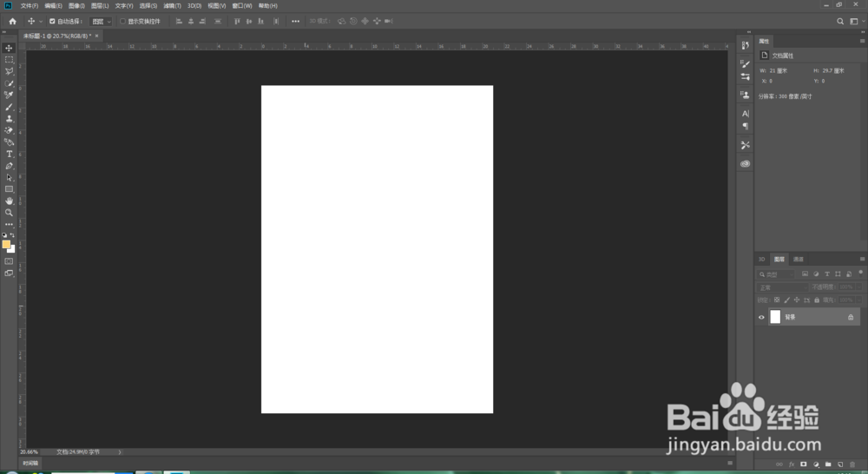This screenshot has height=474, width=868.
Task: Open the Clone Source panel icon
Action: coord(745,95)
